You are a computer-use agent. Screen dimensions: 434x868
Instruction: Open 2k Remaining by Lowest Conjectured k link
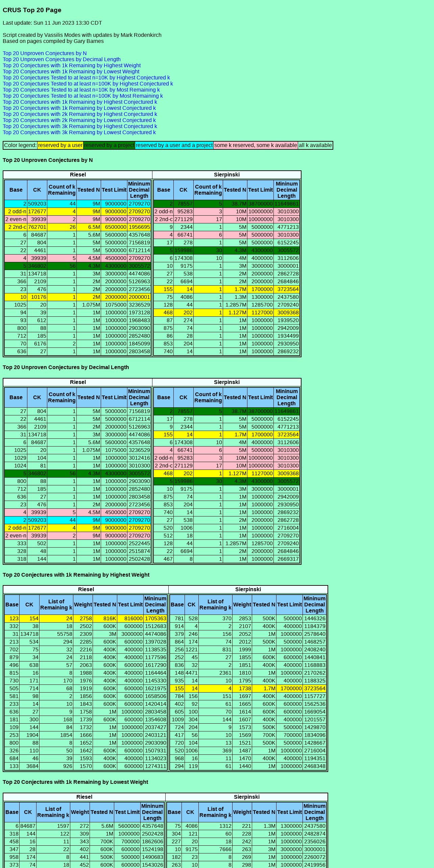(79, 120)
